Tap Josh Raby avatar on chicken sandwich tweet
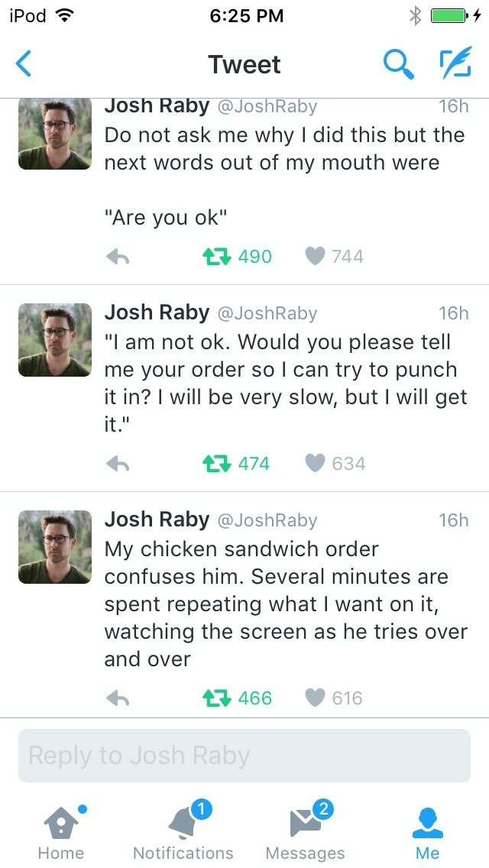The width and height of the screenshot is (489, 868). tap(55, 547)
